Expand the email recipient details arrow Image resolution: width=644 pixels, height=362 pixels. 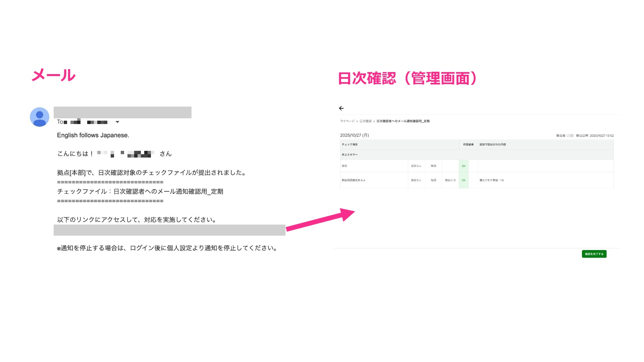tap(117, 122)
